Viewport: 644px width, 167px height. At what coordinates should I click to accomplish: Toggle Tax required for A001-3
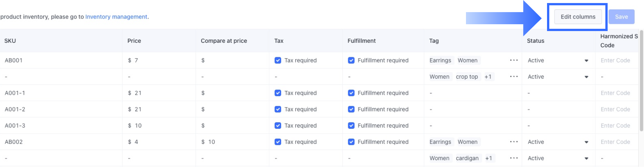(x=278, y=126)
